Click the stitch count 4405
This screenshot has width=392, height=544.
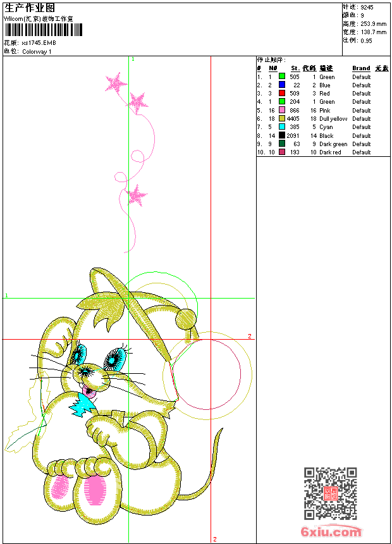click(293, 119)
